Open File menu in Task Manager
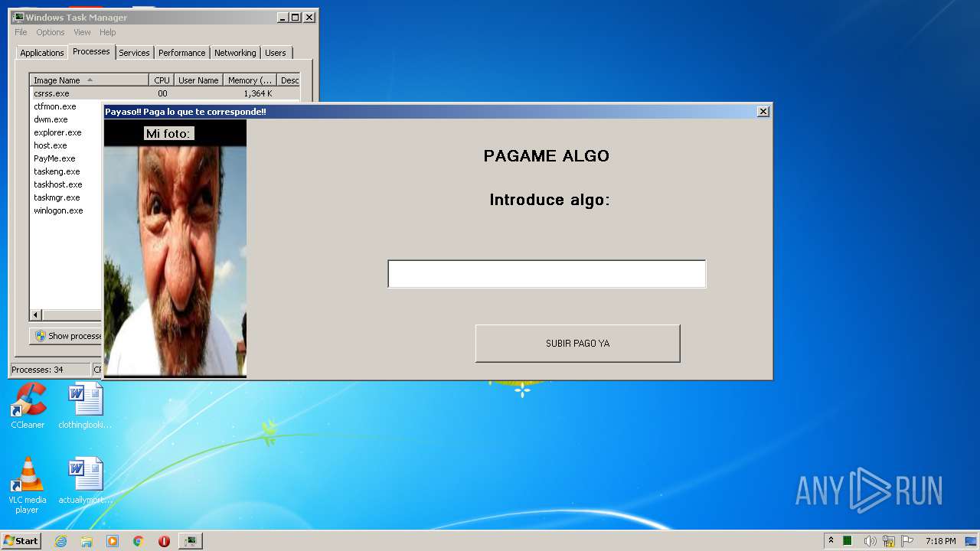 coord(21,32)
